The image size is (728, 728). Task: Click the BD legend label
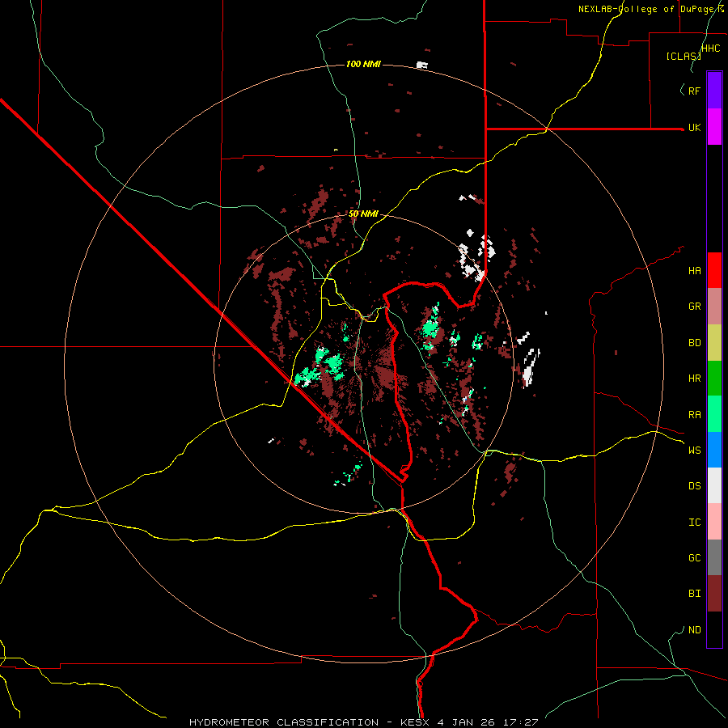pos(694,343)
